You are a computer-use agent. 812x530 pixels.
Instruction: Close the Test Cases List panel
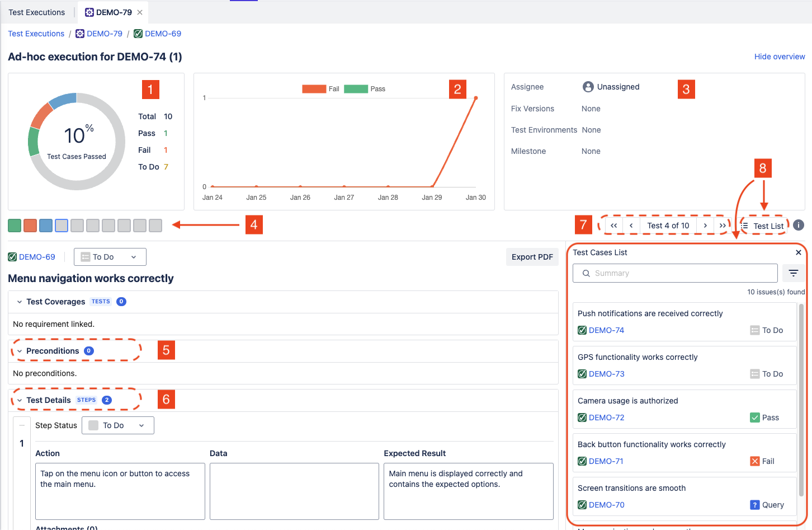tap(799, 252)
